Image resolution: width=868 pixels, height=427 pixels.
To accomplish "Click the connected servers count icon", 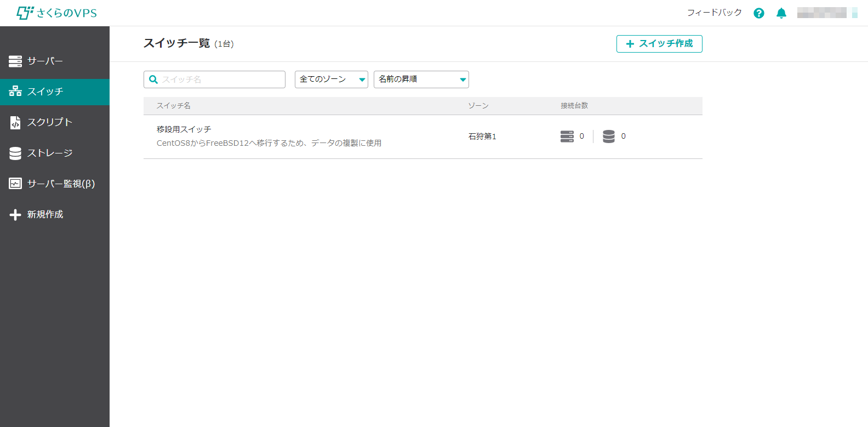I will [x=567, y=136].
